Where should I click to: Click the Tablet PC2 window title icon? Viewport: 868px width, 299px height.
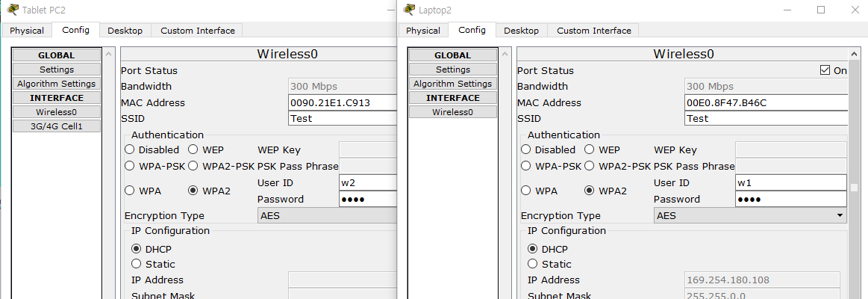12,9
